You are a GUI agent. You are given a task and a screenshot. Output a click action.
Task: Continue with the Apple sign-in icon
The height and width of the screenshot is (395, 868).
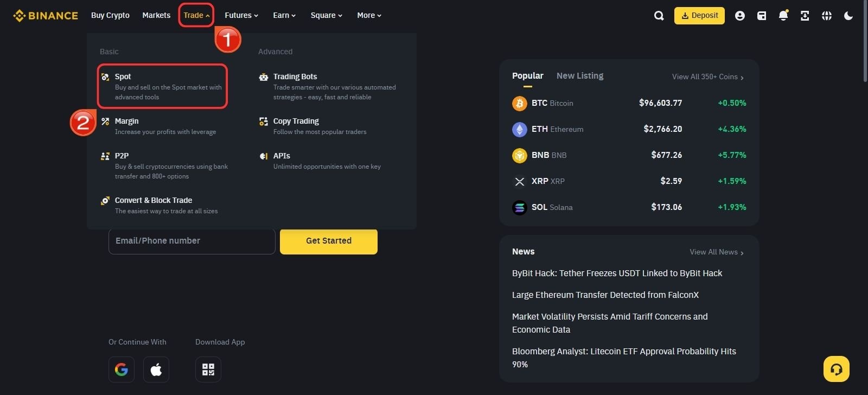pos(156,369)
